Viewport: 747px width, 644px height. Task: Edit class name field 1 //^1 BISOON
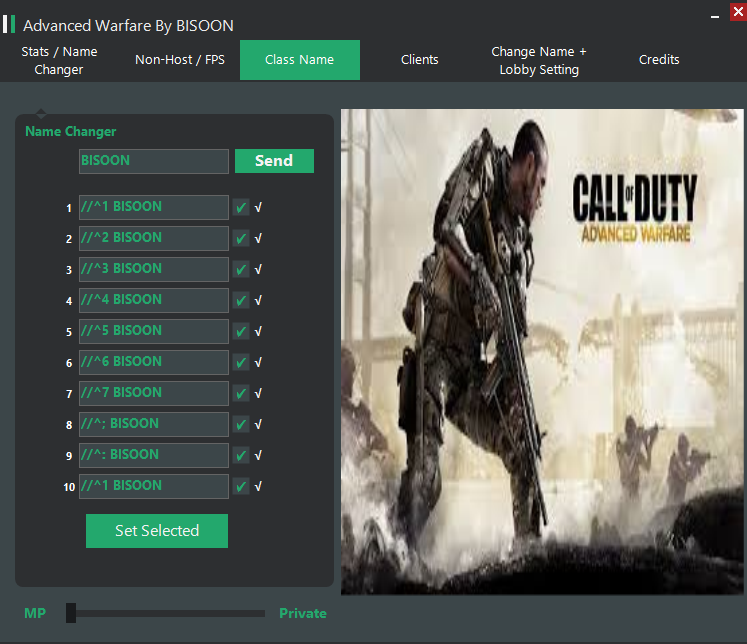tap(154, 207)
